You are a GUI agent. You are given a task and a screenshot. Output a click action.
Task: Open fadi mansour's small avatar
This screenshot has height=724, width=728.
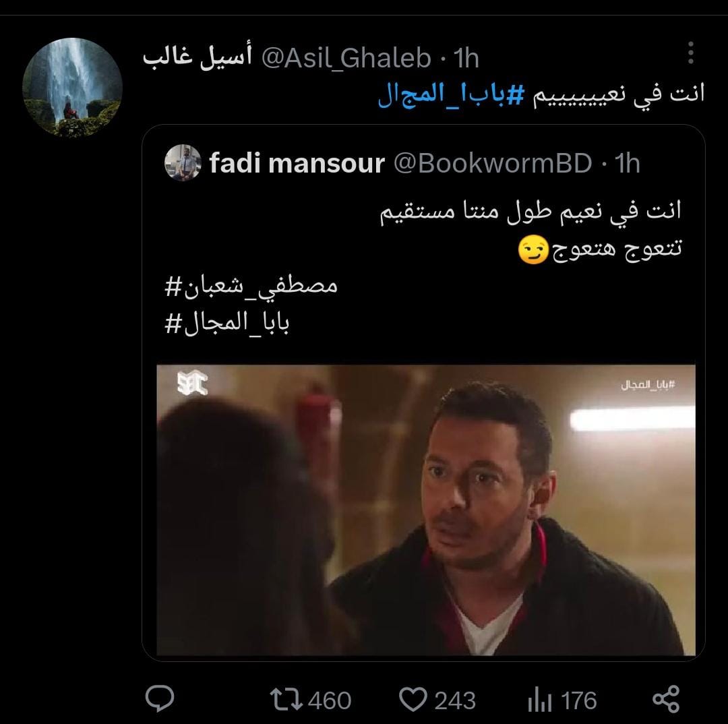point(183,162)
